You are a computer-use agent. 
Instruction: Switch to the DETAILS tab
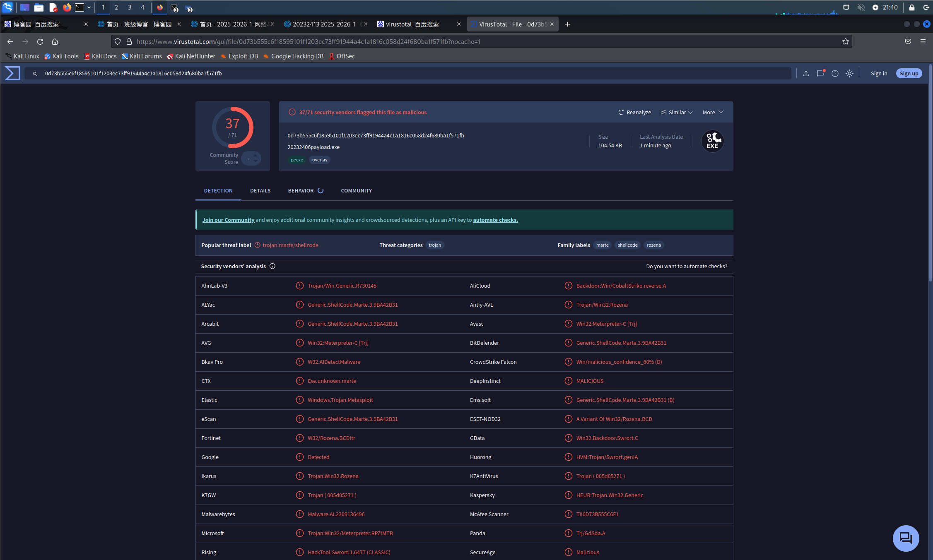click(x=260, y=190)
